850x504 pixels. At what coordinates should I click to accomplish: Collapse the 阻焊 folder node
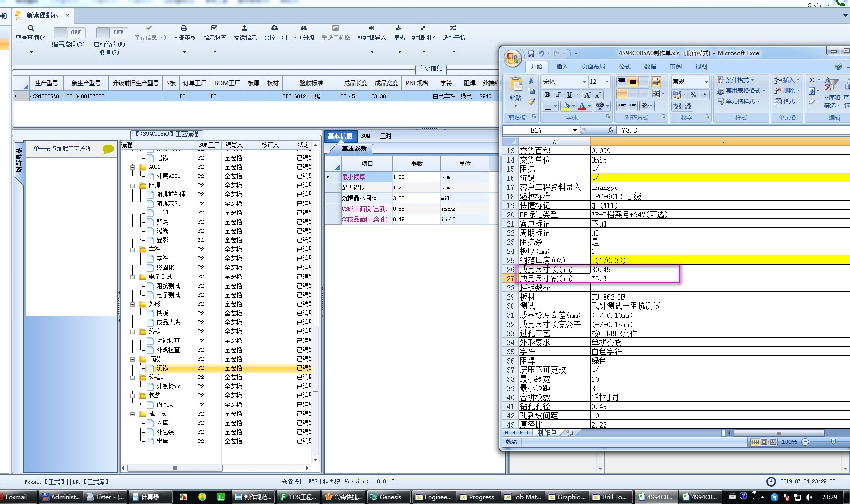[133, 186]
